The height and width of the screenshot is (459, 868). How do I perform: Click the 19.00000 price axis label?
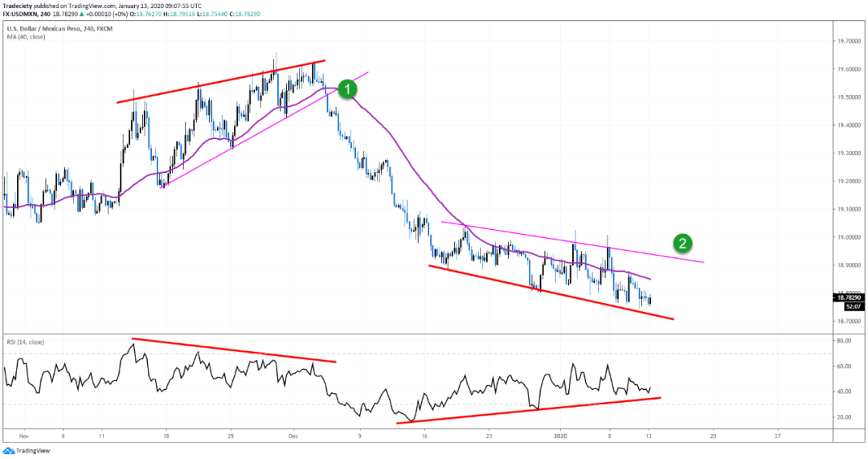click(850, 237)
